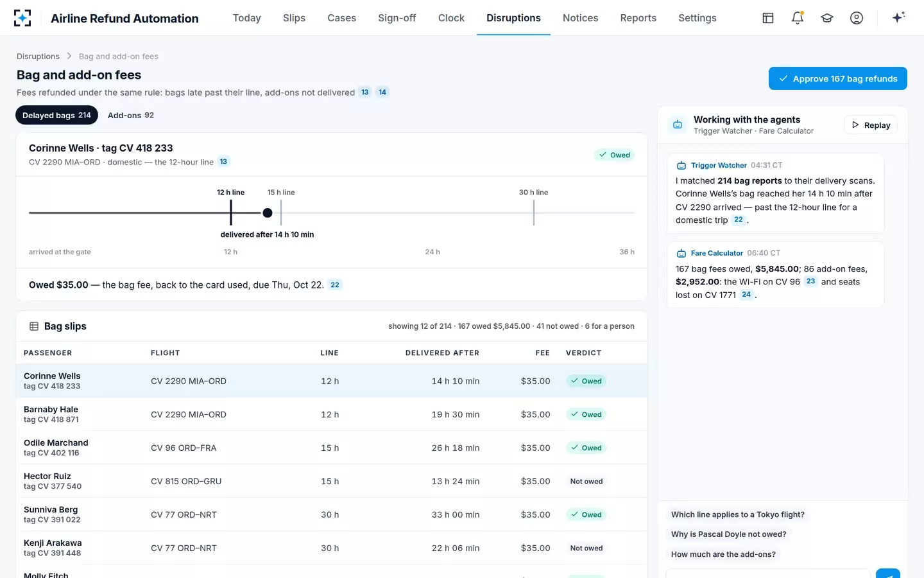
Task: Click the Verdict column header
Action: 583,353
